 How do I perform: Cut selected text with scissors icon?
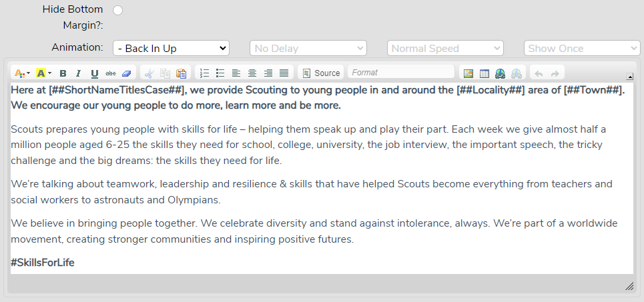click(x=149, y=73)
